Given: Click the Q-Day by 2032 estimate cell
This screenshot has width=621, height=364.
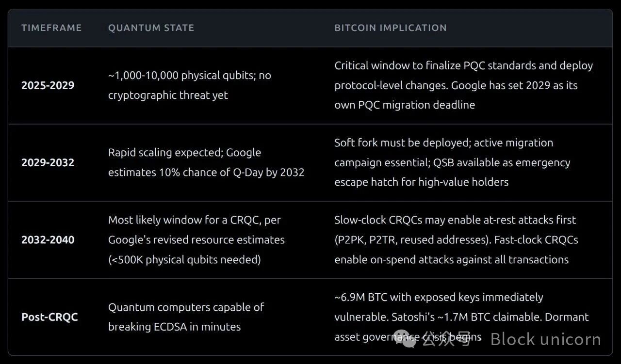Looking at the screenshot, I should 206,162.
